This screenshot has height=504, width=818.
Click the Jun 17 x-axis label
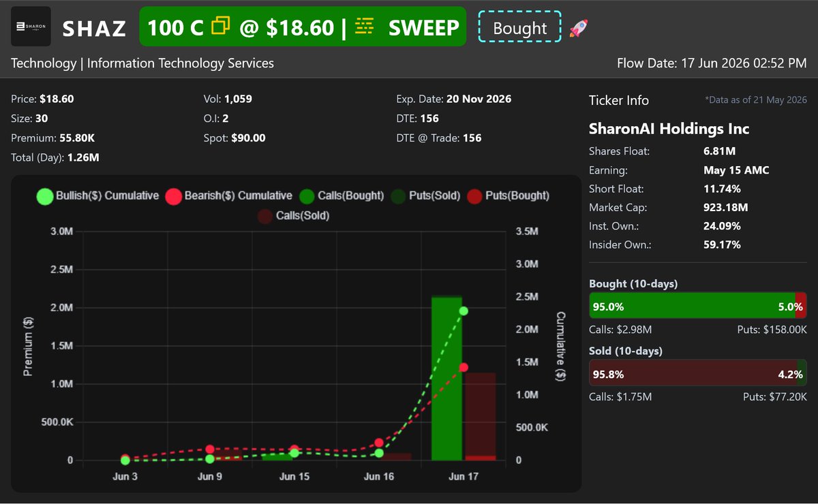click(x=464, y=477)
